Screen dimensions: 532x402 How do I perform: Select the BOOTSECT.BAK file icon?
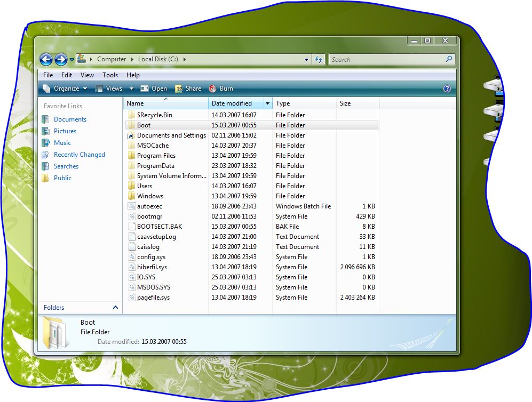click(132, 227)
